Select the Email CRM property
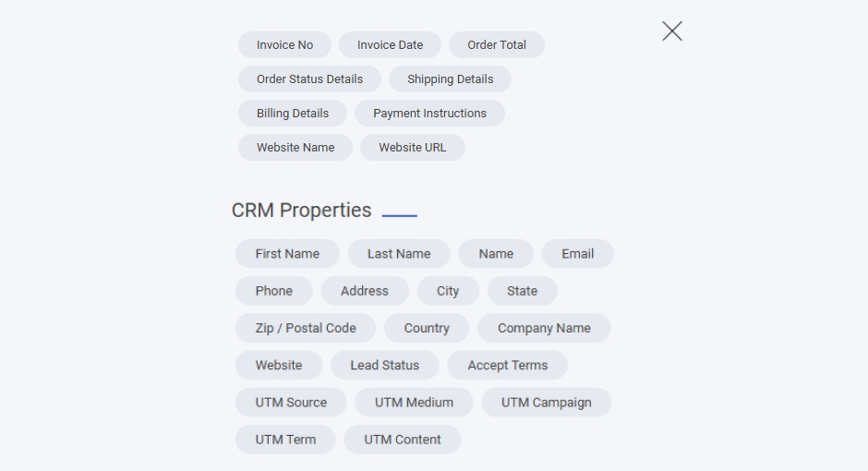 tap(577, 254)
